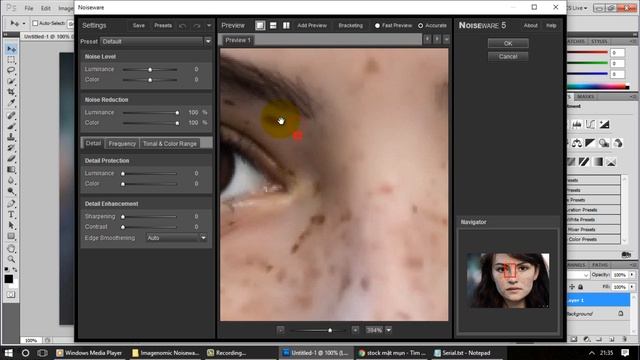Toggle Auto-Select checkbox in options bar
Image resolution: width=640 pixels, height=360 pixels.
tap(35, 23)
